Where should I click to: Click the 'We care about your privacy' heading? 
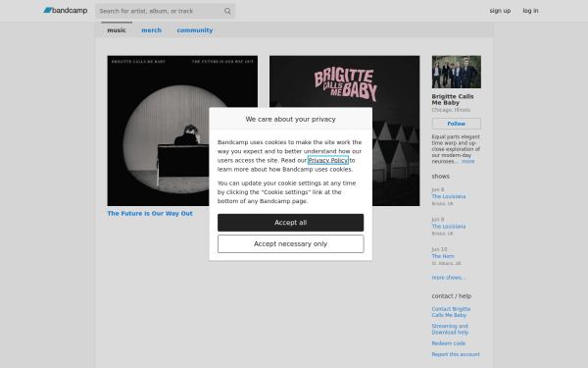pyautogui.click(x=290, y=119)
